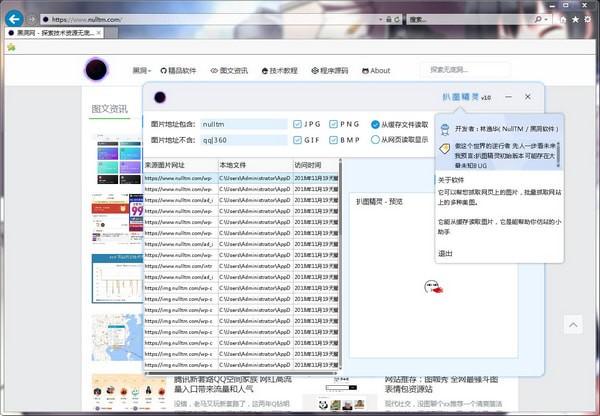Click the 扒图精灵 title text
This screenshot has width=600, height=416.
click(x=461, y=97)
